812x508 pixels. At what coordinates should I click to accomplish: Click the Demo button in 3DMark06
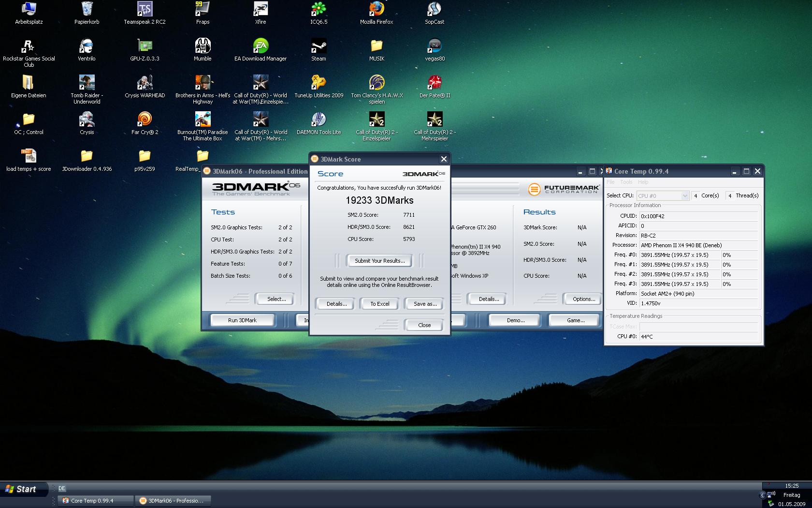pyautogui.click(x=516, y=320)
